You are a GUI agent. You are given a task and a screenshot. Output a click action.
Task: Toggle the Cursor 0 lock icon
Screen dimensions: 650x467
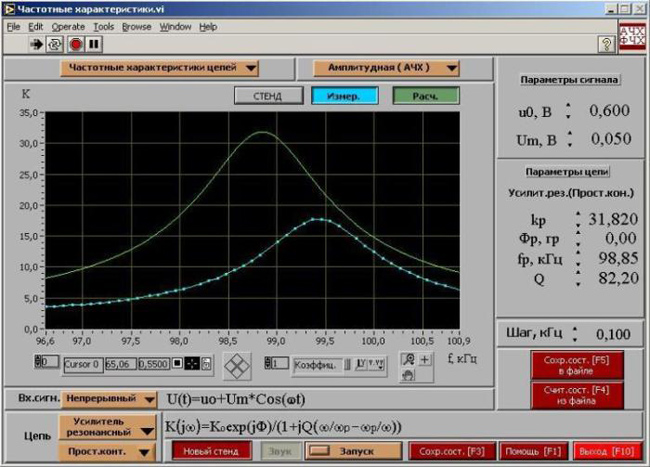206,364
